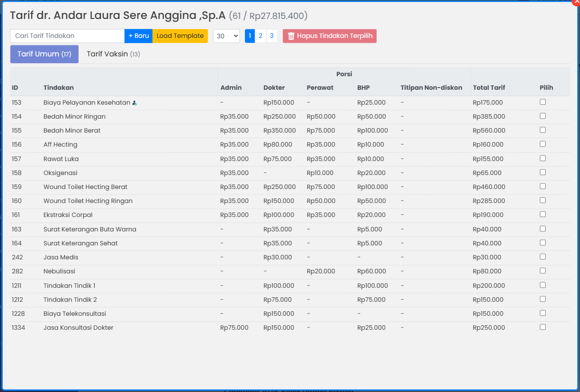Check the Jasa Konsultasi Dokter checkbox

(x=543, y=327)
